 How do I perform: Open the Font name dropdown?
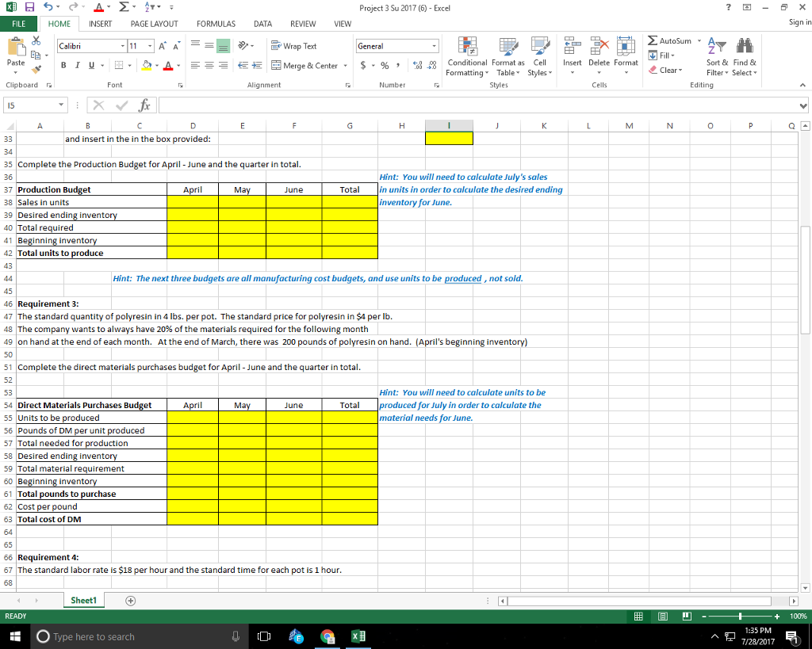88,45
